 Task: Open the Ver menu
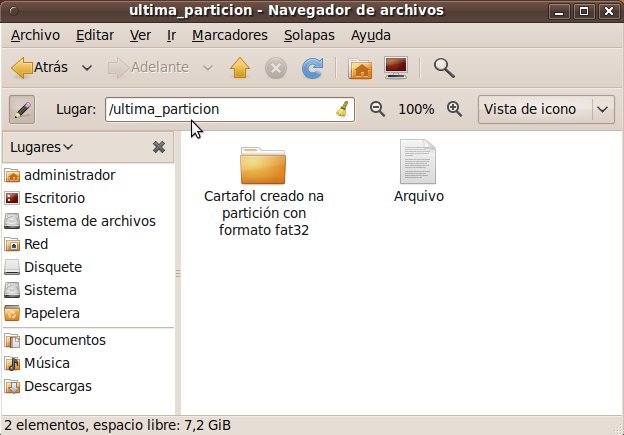coord(140,35)
